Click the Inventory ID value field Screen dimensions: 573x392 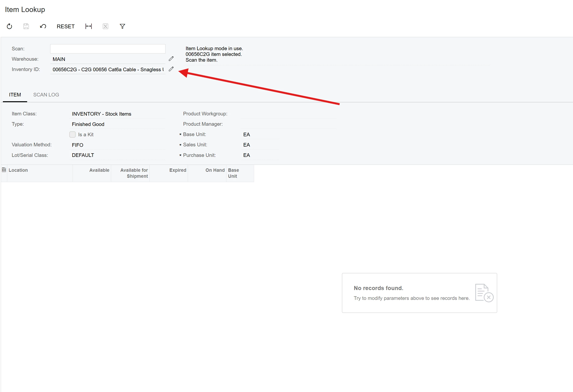point(108,69)
